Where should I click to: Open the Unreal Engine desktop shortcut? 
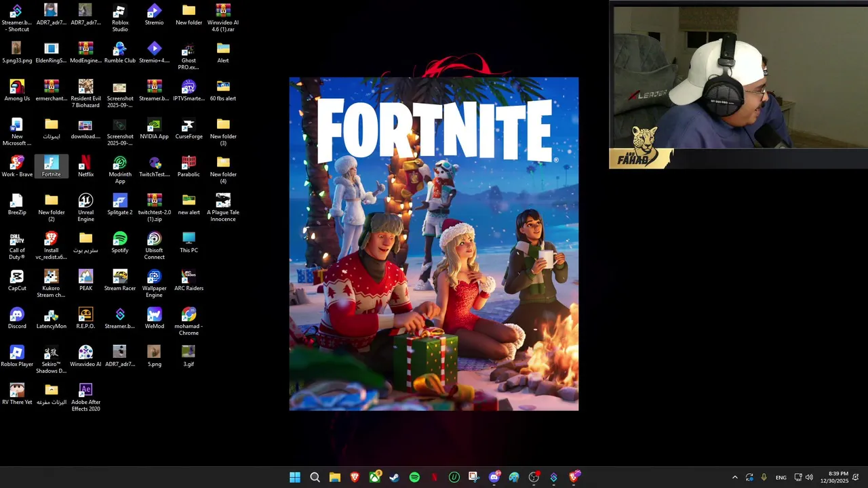click(85, 207)
